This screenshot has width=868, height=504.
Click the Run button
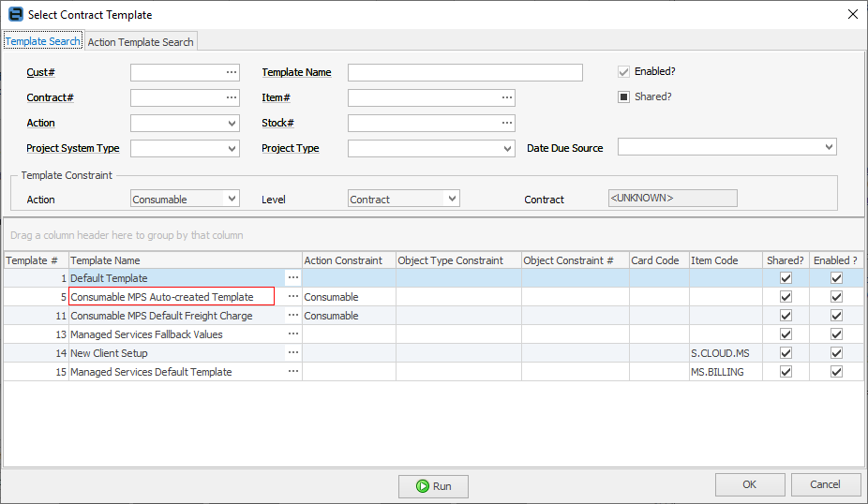coord(433,486)
